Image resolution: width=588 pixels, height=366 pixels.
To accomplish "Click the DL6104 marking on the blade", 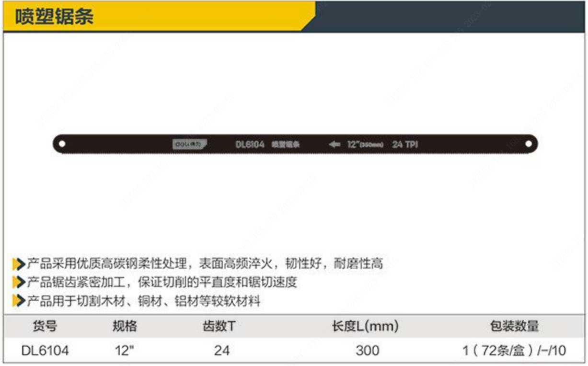I will pos(250,144).
